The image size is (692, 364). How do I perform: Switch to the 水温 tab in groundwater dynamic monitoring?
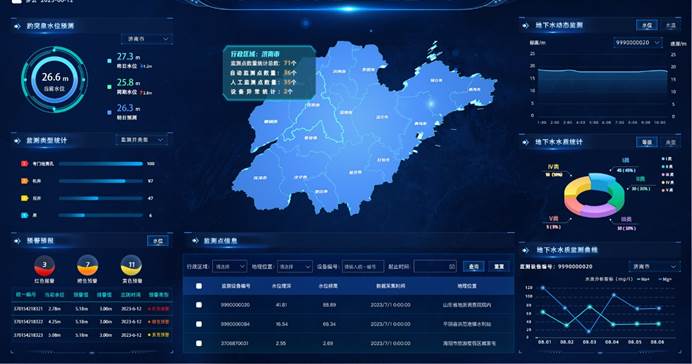(x=671, y=26)
